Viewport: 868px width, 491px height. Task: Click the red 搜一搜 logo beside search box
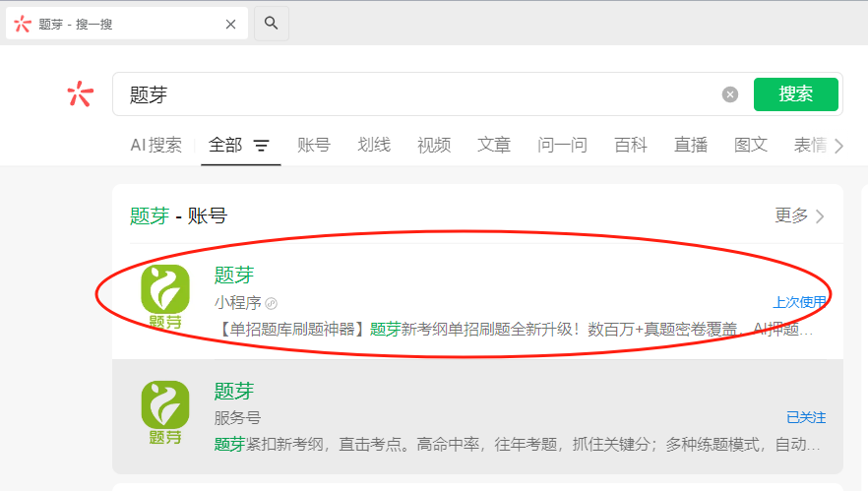click(x=81, y=93)
